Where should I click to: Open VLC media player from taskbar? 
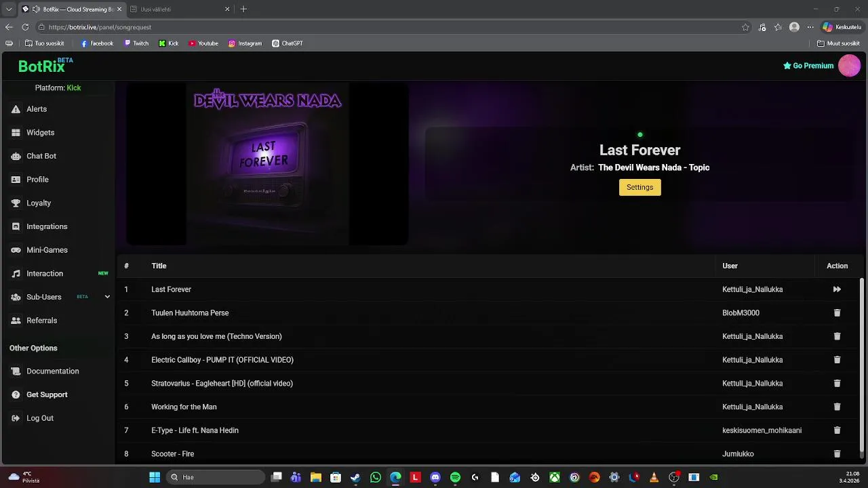(654, 477)
